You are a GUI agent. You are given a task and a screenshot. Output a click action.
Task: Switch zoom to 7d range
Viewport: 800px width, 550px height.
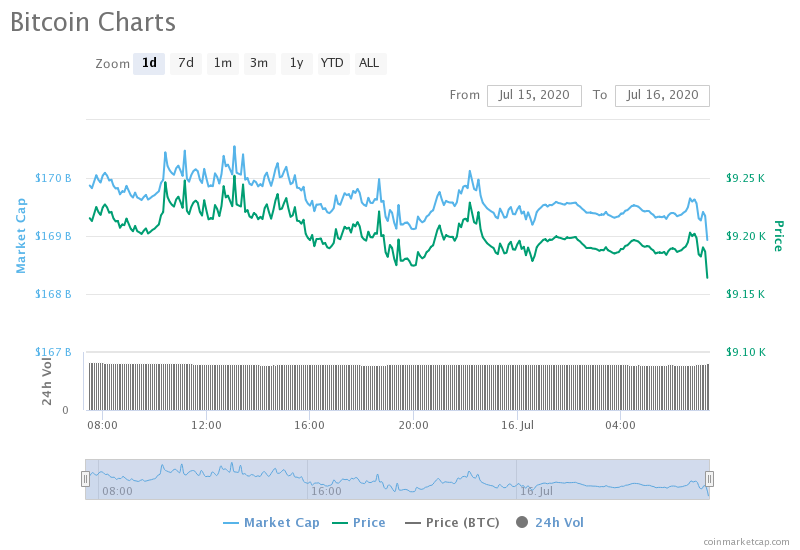pyautogui.click(x=186, y=63)
